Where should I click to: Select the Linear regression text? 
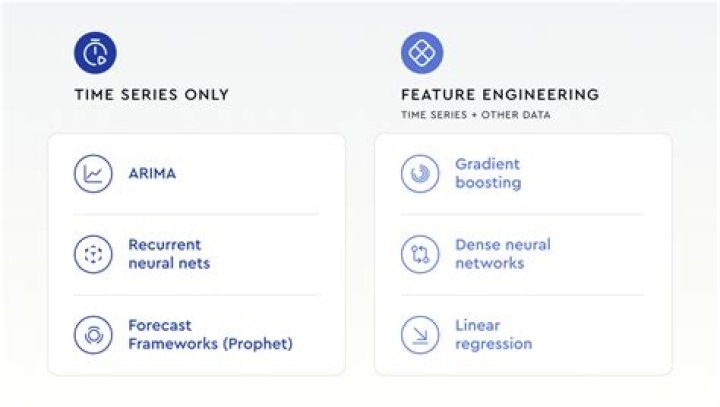point(493,335)
